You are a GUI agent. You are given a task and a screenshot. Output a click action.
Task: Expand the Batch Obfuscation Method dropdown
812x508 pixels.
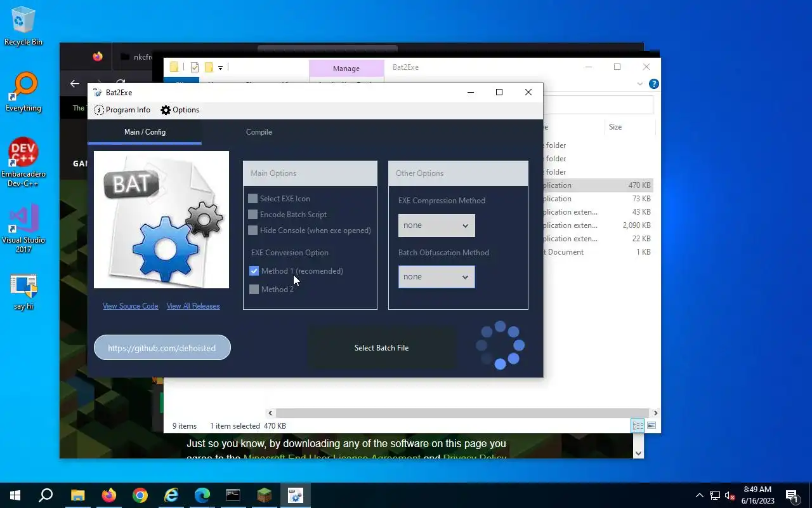436,277
